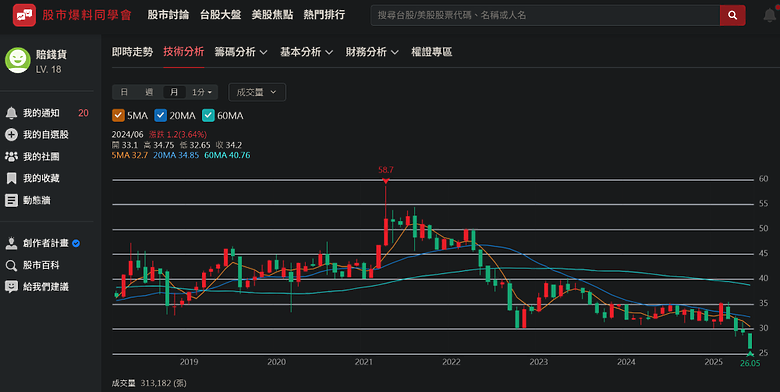Viewport: 780px width, 392px height.
Task: Click bell icon beside 我的通知
Action: click(x=11, y=113)
